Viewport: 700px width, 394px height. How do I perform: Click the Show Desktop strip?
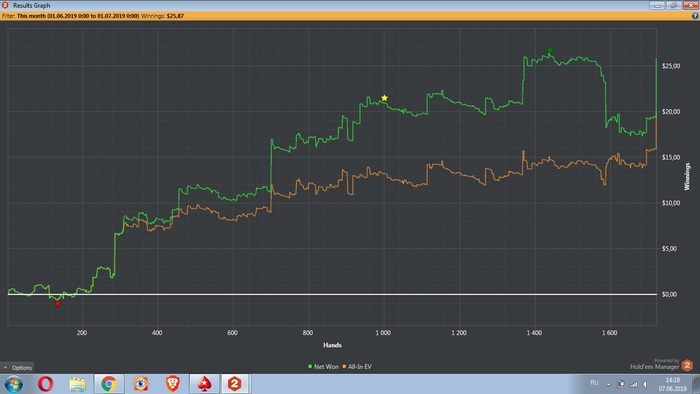pos(696,384)
